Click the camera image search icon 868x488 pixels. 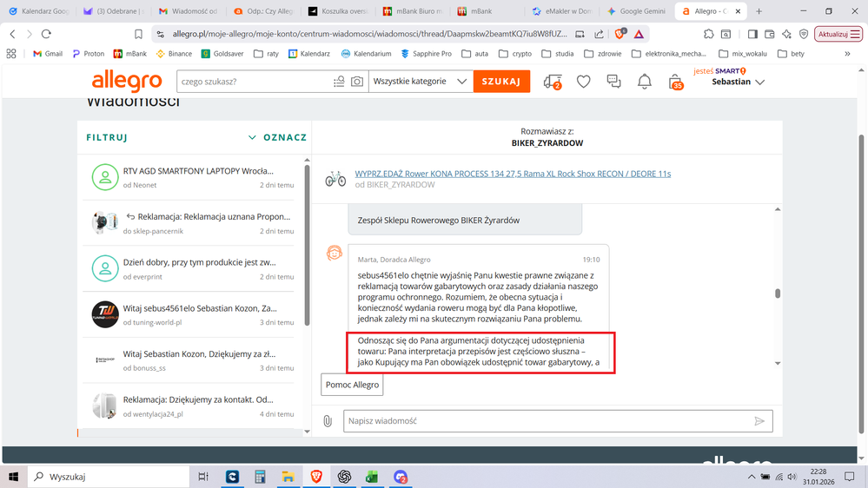point(357,82)
